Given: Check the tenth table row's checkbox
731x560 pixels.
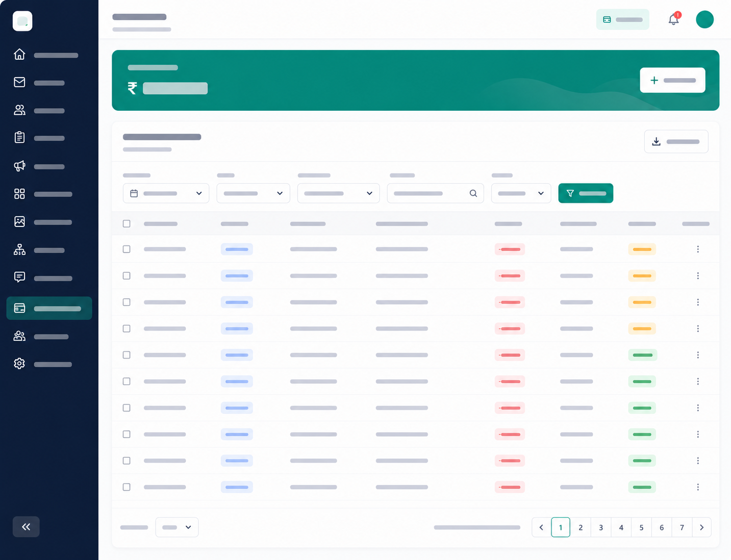Looking at the screenshot, I should coord(127,487).
